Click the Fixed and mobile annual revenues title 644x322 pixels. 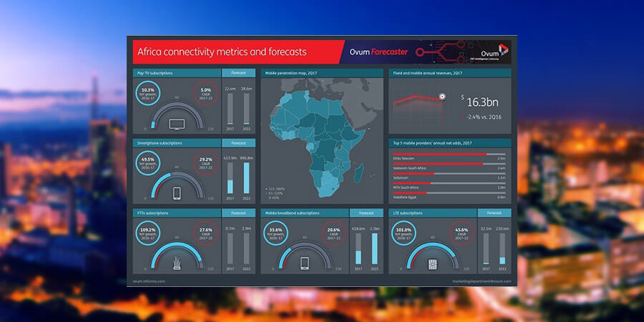point(429,73)
